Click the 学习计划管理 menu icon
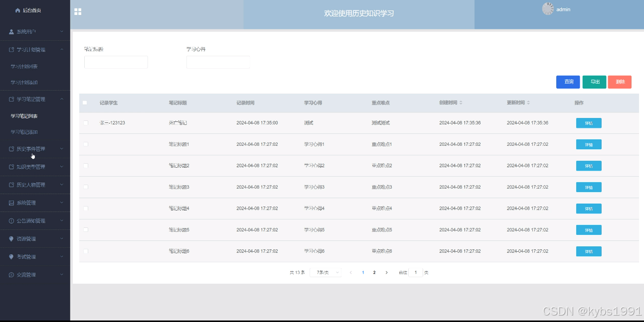This screenshot has height=322, width=644. pos(11,50)
